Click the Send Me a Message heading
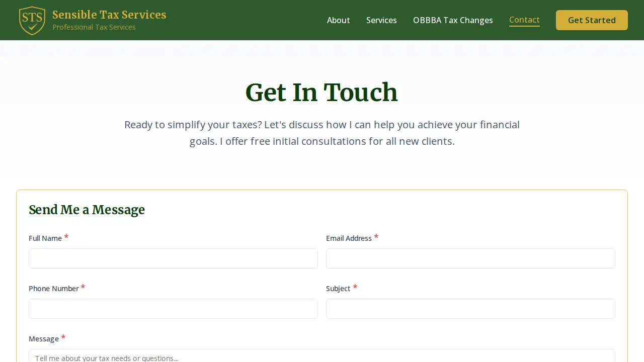The height and width of the screenshot is (362, 644). pyautogui.click(x=87, y=210)
